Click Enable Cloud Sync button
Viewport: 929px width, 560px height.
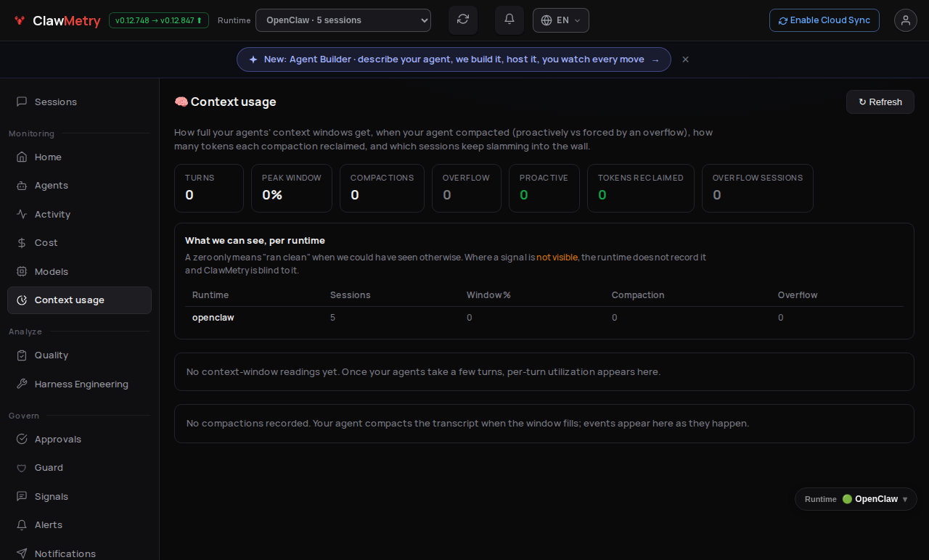(x=824, y=20)
